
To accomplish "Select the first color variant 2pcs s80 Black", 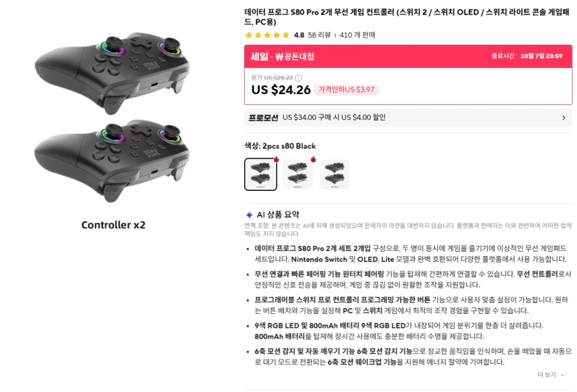I will (x=260, y=174).
